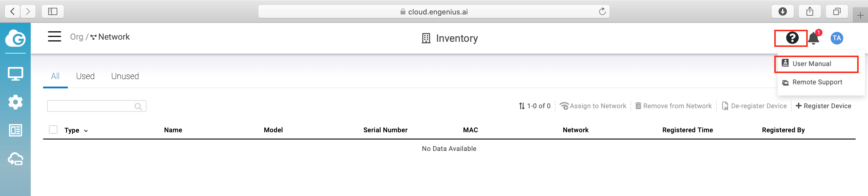Open the TA user avatar menu
Image resolution: width=868 pixels, height=196 pixels.
(x=836, y=38)
